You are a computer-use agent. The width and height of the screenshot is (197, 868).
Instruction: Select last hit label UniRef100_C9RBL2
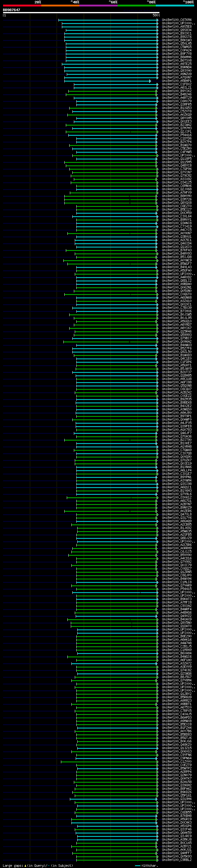click(x=176, y=860)
